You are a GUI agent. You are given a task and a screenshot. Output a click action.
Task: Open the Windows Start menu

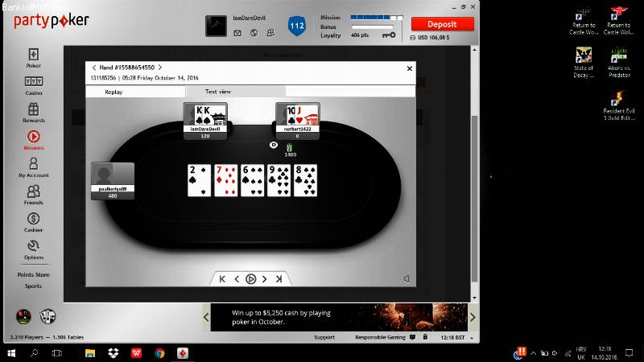click(x=11, y=353)
